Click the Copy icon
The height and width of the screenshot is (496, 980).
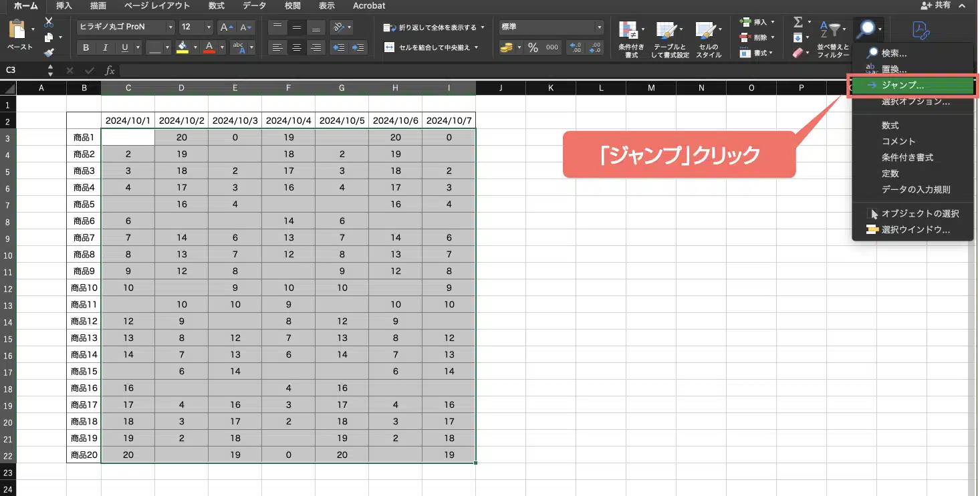click(49, 37)
